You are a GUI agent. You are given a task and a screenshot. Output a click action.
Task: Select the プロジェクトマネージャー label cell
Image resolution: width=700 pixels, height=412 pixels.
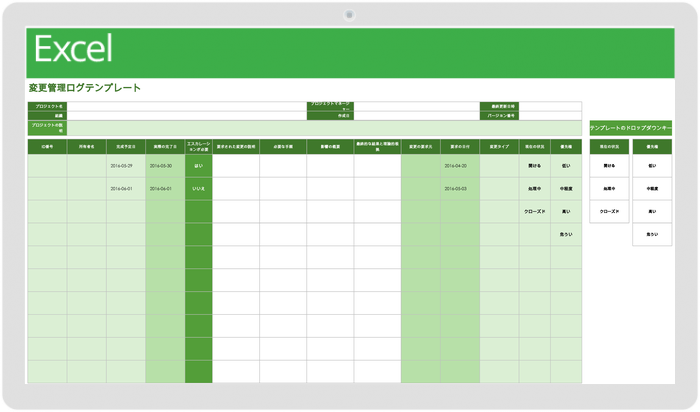(330, 106)
